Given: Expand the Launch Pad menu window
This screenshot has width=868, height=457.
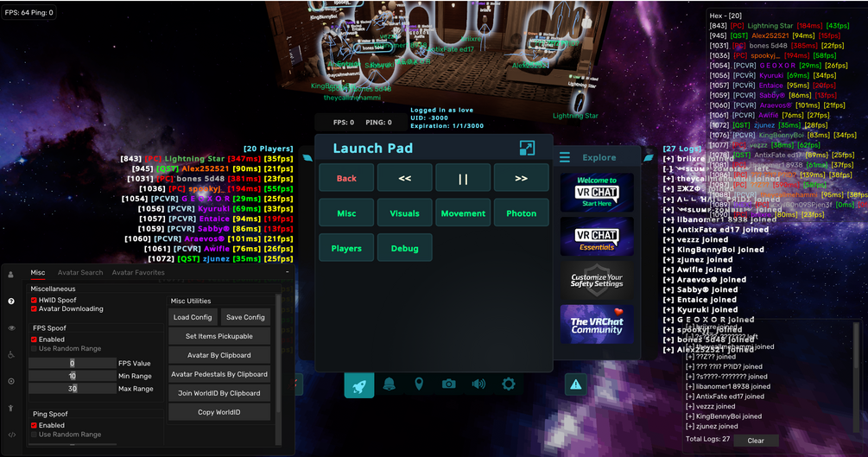Looking at the screenshot, I should coord(527,148).
